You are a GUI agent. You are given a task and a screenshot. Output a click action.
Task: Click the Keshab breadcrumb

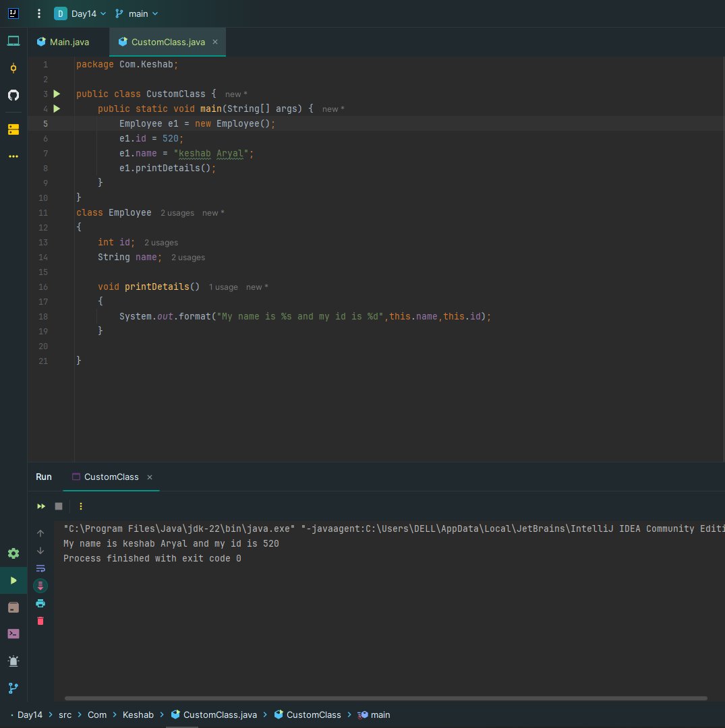point(138,715)
